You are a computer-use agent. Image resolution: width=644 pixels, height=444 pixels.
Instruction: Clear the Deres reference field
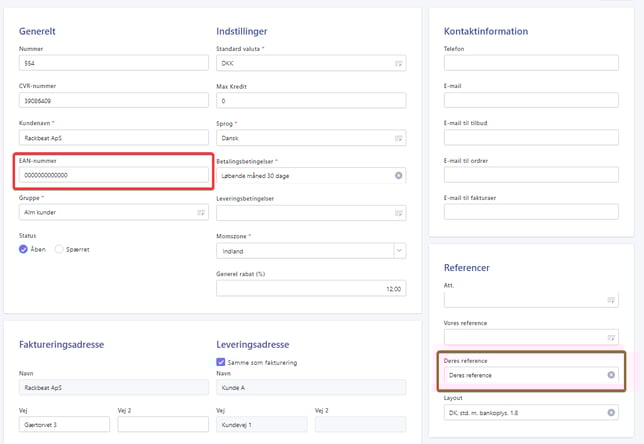[x=611, y=375]
